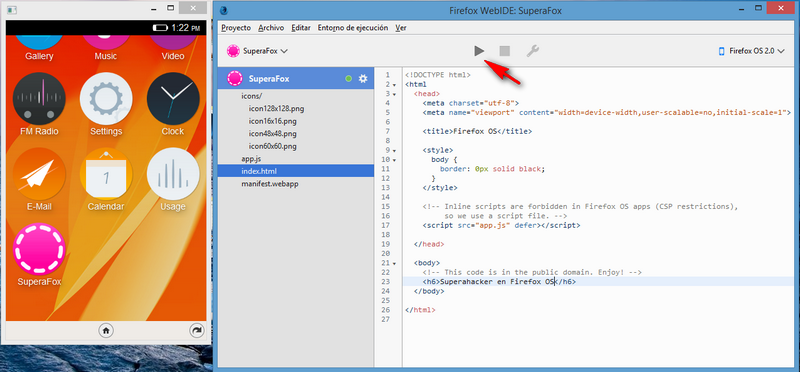Click the Firefox icon in WebIDE title bar

[x=223, y=11]
